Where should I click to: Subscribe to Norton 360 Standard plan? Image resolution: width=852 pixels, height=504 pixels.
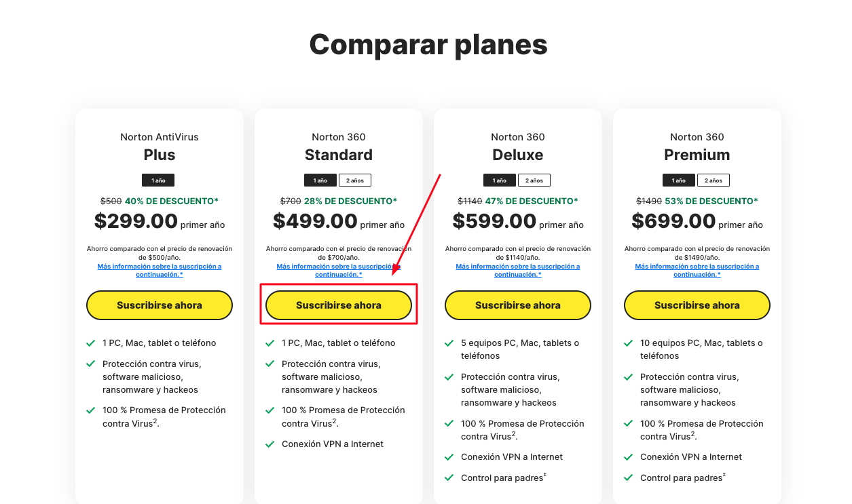pos(339,305)
